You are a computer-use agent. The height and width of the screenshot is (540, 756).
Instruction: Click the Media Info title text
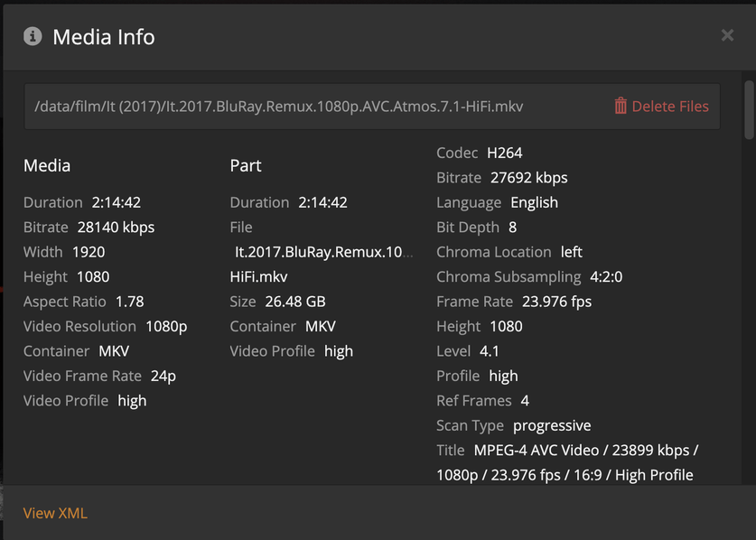pyautogui.click(x=104, y=37)
